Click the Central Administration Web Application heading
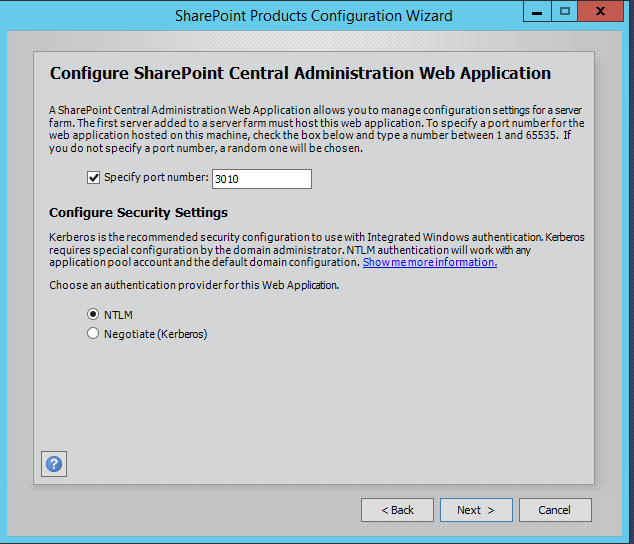 pos(300,73)
